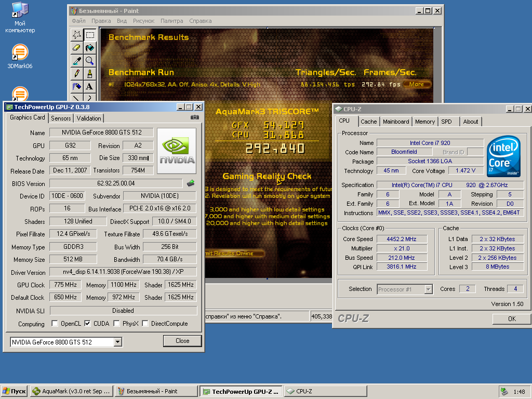Viewport: 532px width, 399px height.
Task: Click the GPU Clock 775 MHz field
Action: pyautogui.click(x=65, y=285)
